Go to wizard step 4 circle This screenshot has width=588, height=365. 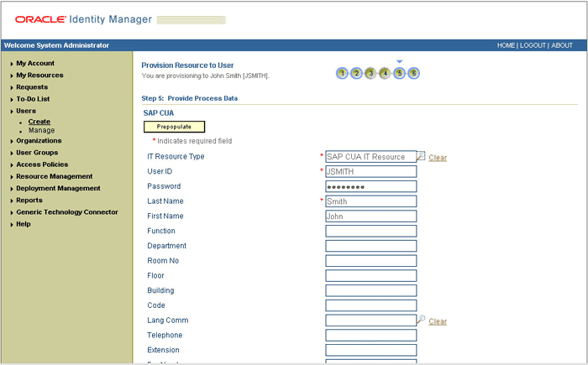(x=385, y=73)
